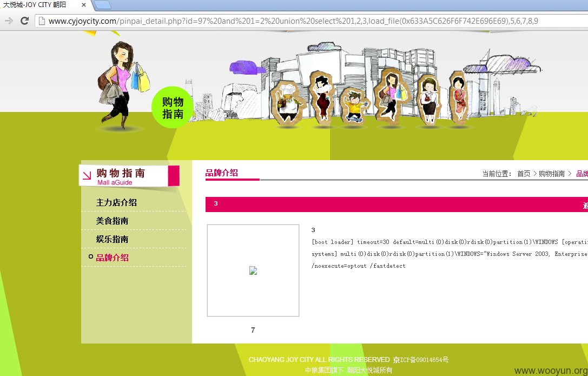Click the browser reload button
The width and height of the screenshot is (588, 376).
(x=25, y=21)
